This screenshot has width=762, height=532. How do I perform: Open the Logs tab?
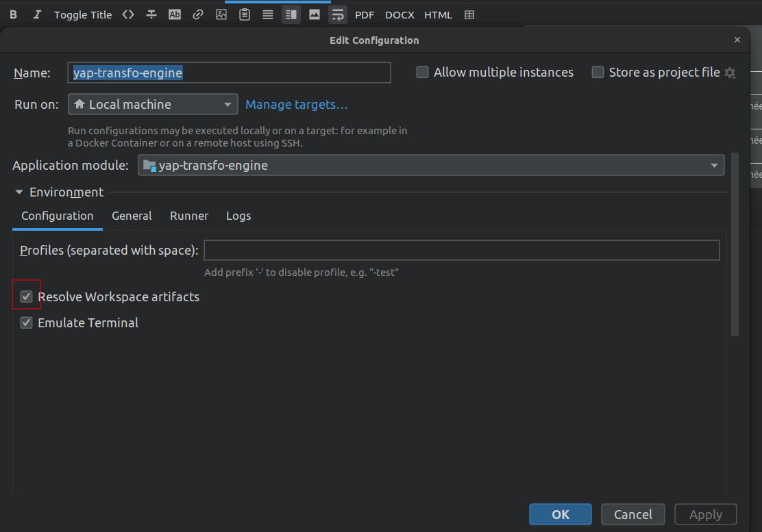click(238, 216)
